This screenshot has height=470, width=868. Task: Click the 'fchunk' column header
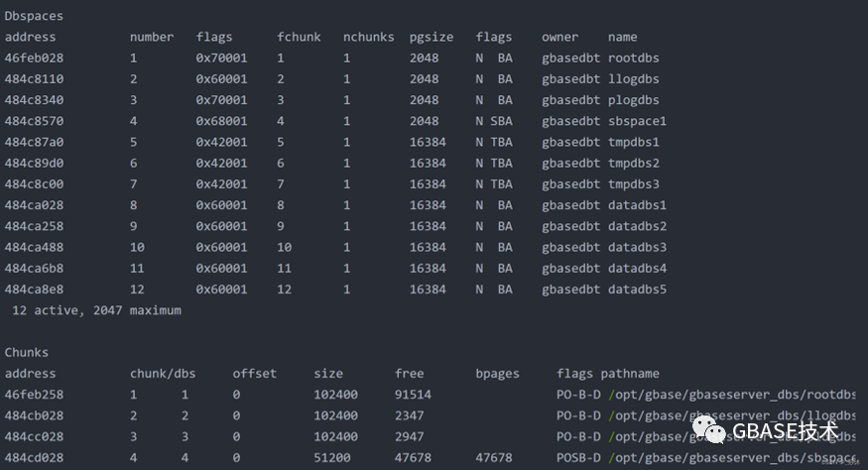(299, 37)
